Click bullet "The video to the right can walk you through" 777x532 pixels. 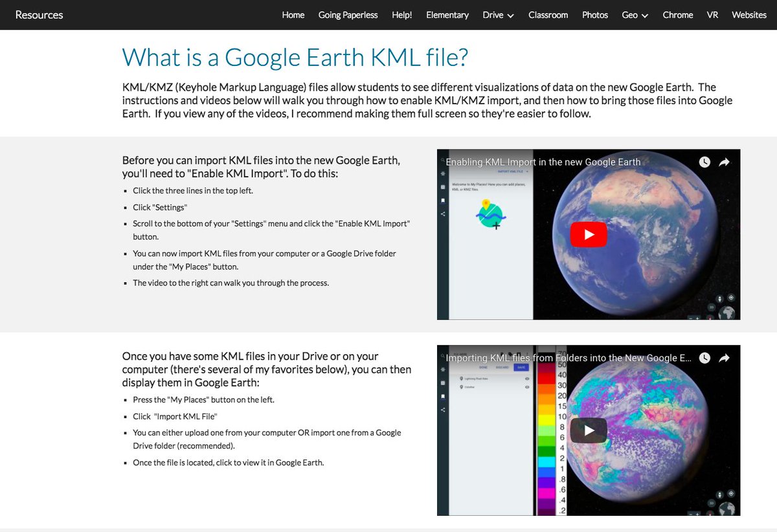point(231,283)
